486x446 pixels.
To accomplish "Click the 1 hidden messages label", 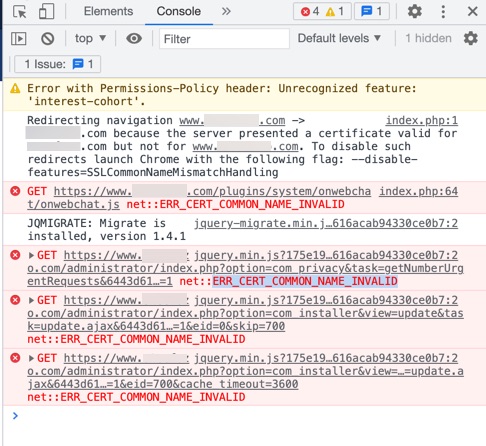I will point(428,38).
